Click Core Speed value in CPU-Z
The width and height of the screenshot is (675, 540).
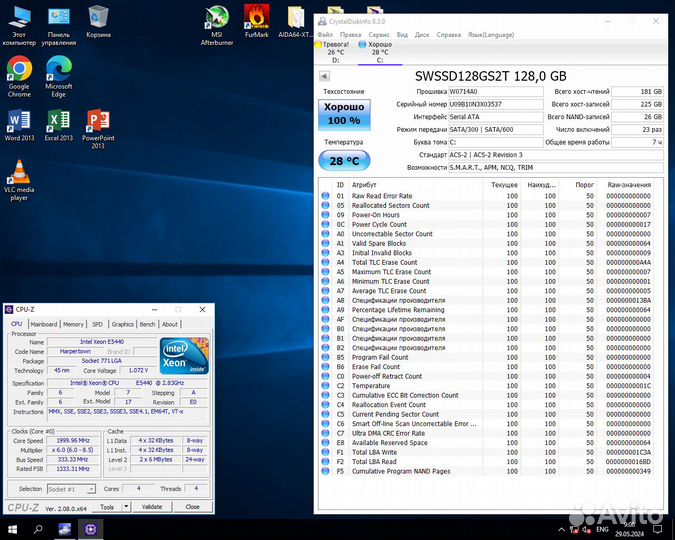72,441
